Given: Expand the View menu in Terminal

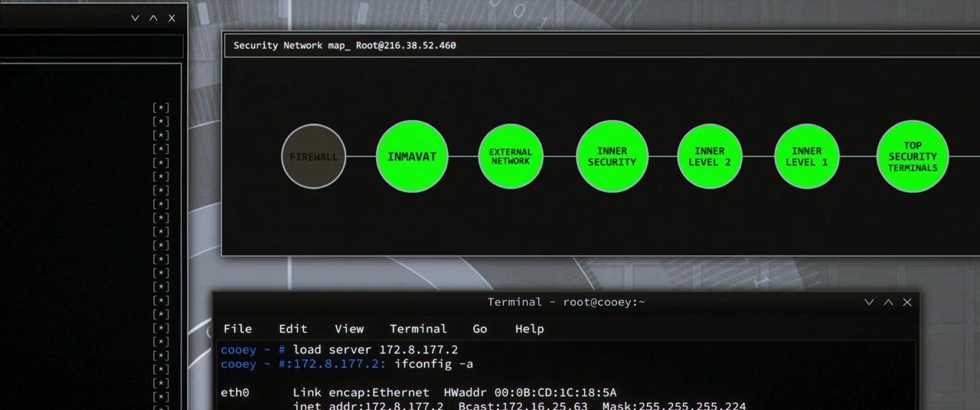Looking at the screenshot, I should [349, 329].
